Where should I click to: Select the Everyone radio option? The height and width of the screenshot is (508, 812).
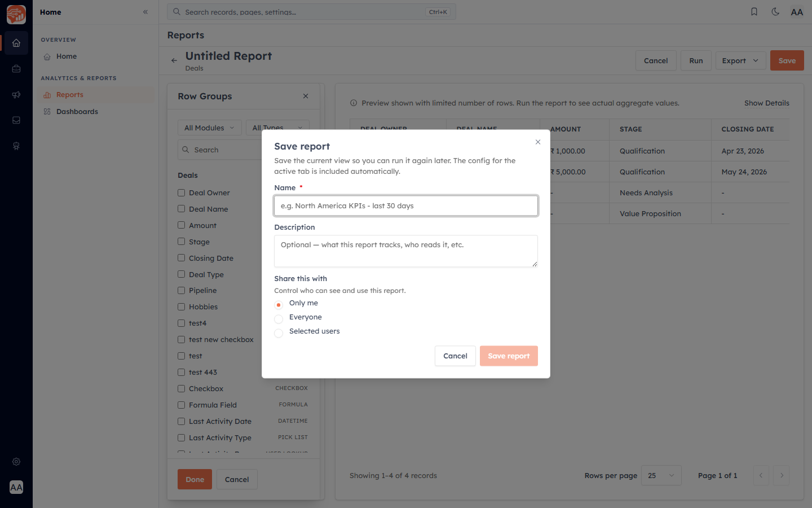pos(279,319)
